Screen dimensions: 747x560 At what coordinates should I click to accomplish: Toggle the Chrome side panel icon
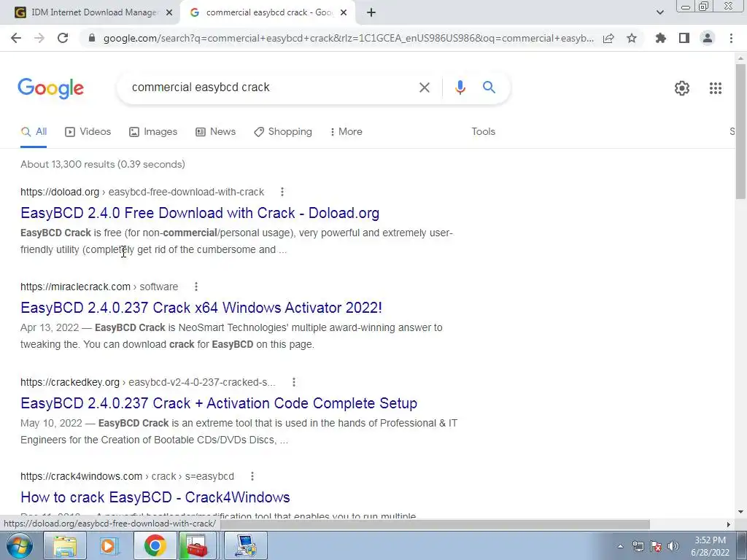point(684,38)
